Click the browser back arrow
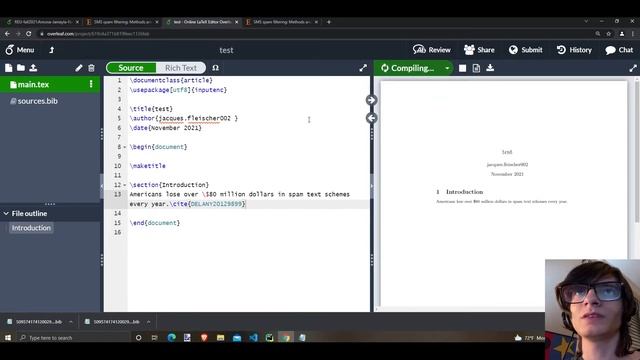Image resolution: width=640 pixels, height=360 pixels. click(x=7, y=34)
